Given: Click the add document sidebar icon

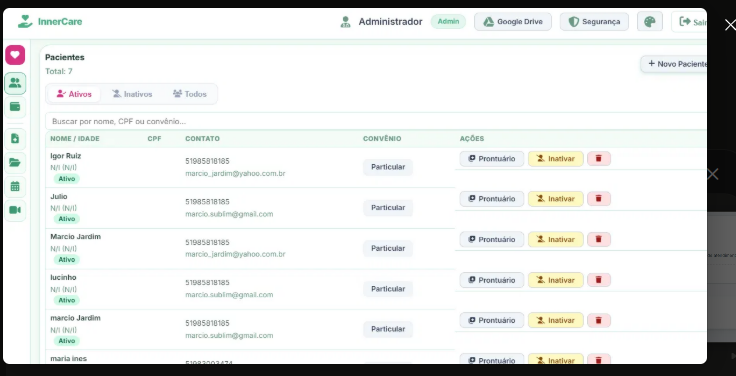Looking at the screenshot, I should pos(15,138).
